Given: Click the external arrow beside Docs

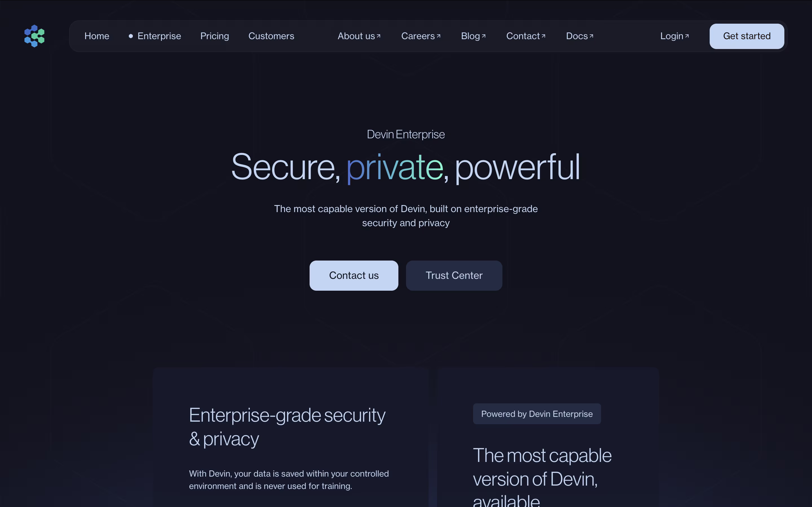Looking at the screenshot, I should point(591,36).
